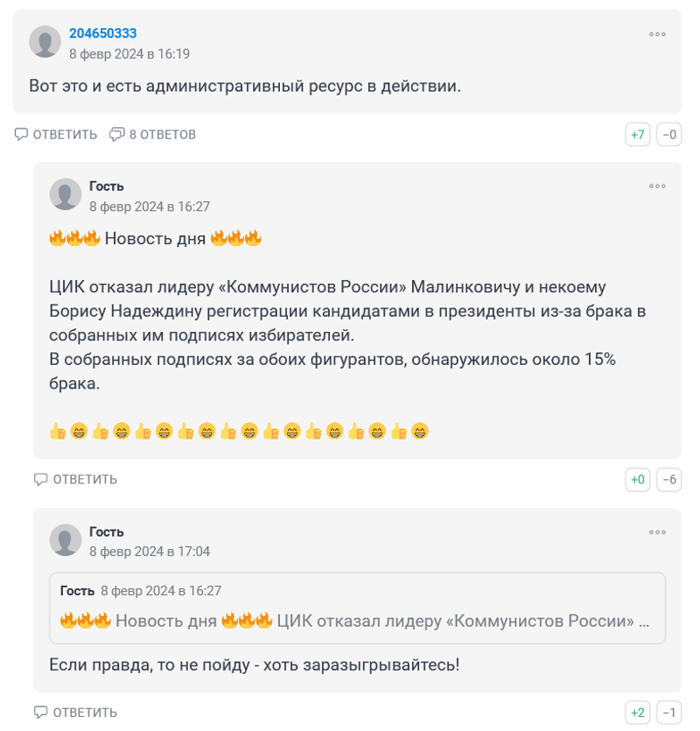Click avatar of user 204650333
The width and height of the screenshot is (700, 731).
45,42
